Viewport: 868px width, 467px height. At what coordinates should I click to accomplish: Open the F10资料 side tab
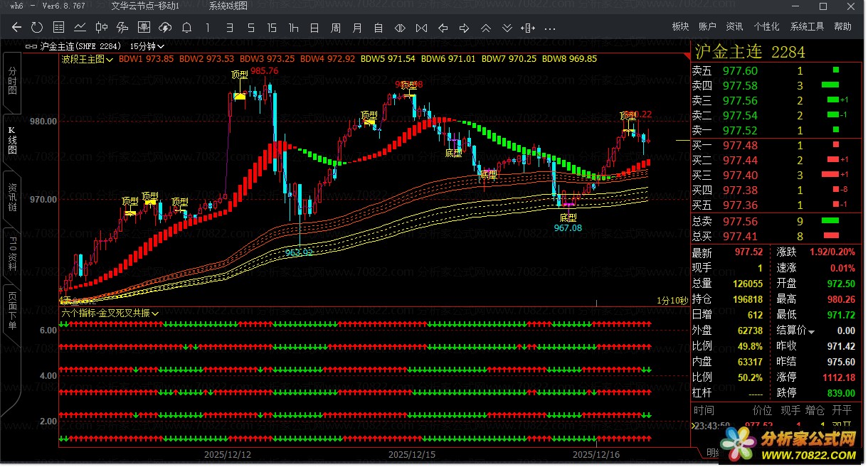(12, 254)
